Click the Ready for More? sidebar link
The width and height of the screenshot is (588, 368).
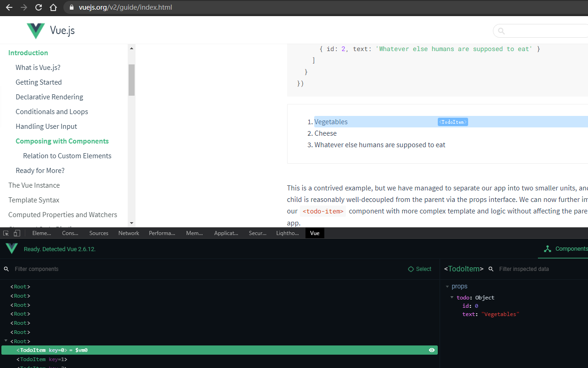pos(40,170)
